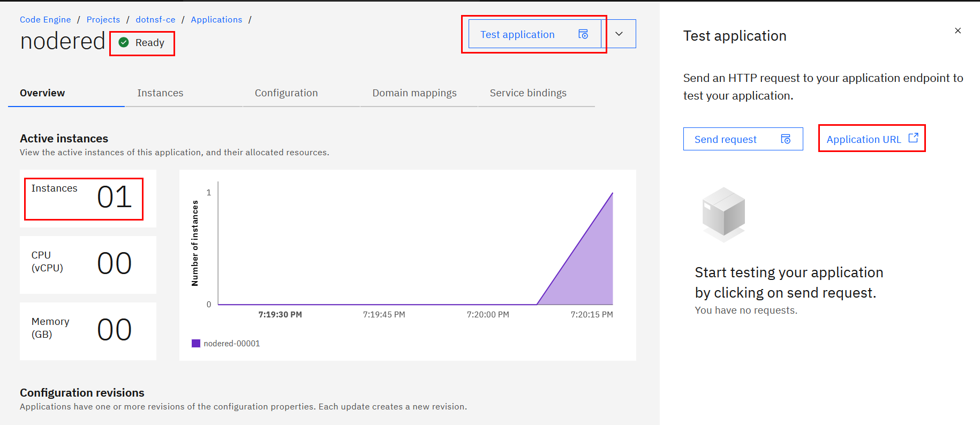
Task: Open the Projects breadcrumb link
Action: (x=103, y=20)
